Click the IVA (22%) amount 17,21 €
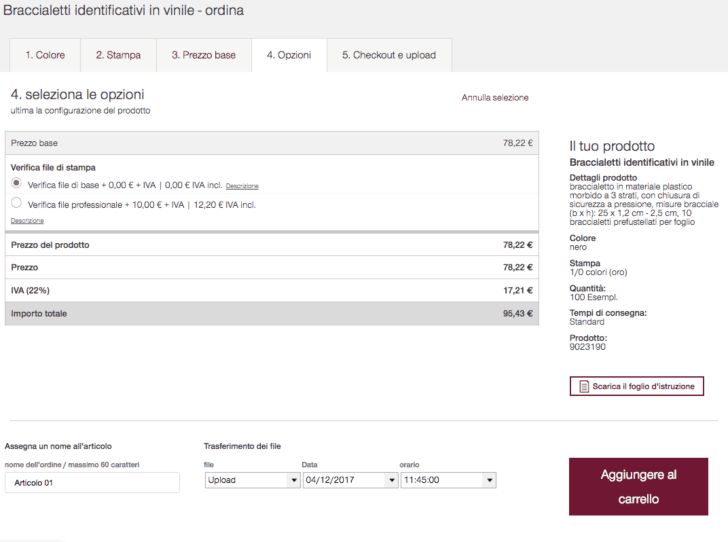Screen dimensions: 728x542 518,290
